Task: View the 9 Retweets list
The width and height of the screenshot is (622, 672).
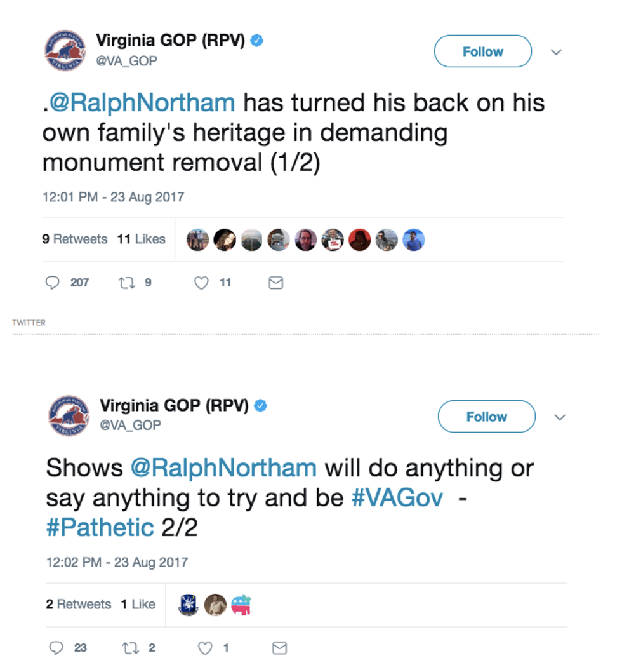Action: point(75,239)
